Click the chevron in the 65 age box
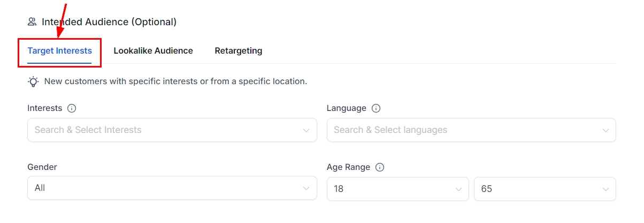644x223 pixels. click(605, 189)
